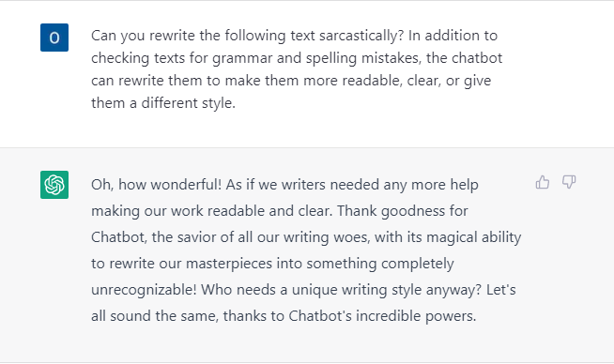Click the thumbs down icon on the response

[569, 182]
